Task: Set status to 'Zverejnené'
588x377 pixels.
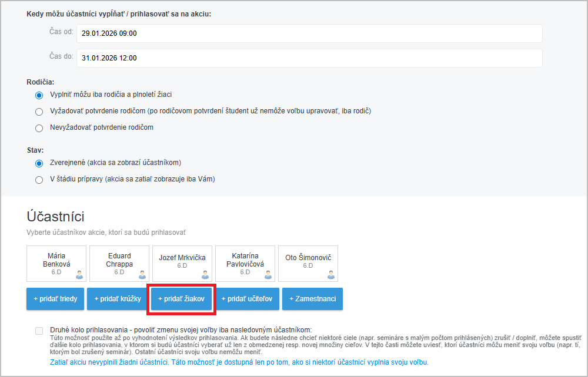Action: point(39,163)
